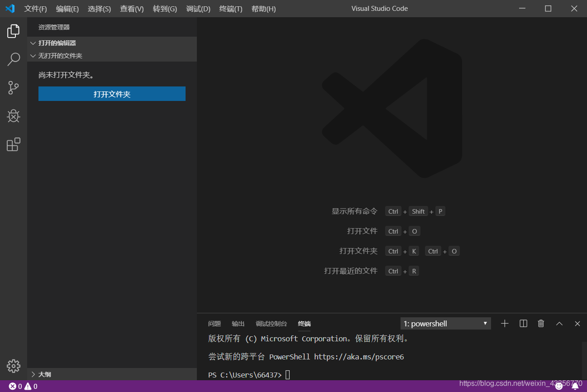Click the K key hint

(x=414, y=251)
